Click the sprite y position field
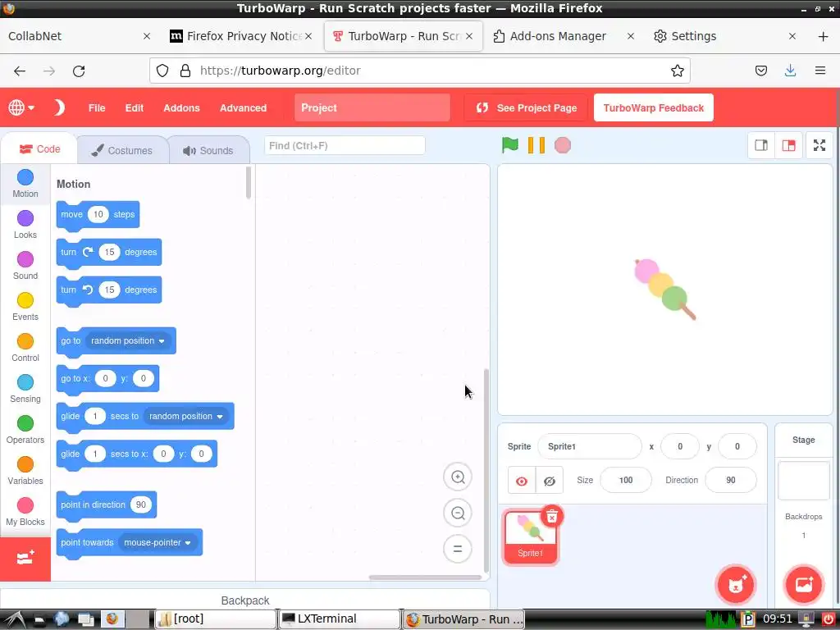The height and width of the screenshot is (630, 840). [x=737, y=446]
